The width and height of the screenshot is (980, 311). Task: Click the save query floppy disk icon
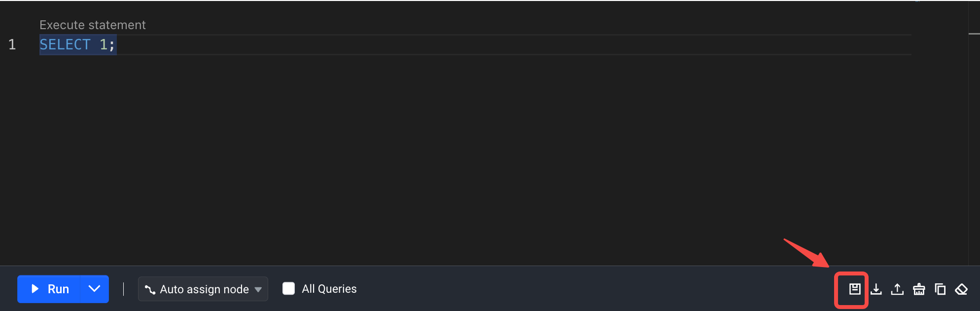click(x=855, y=289)
